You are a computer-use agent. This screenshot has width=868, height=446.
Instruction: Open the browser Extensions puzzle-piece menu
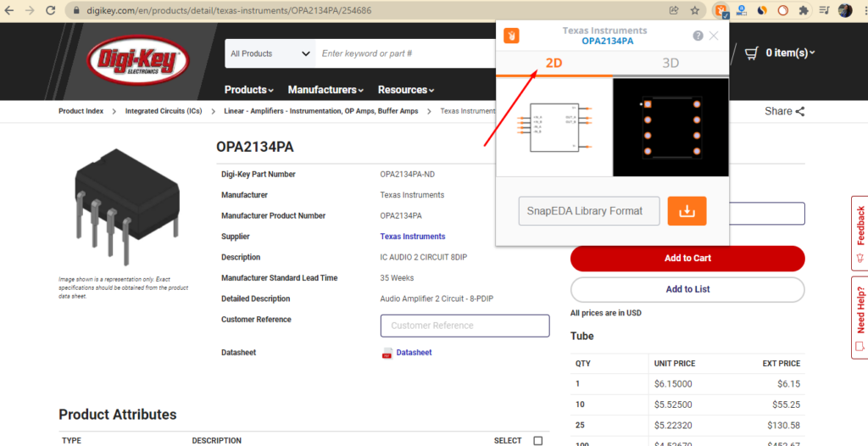804,10
